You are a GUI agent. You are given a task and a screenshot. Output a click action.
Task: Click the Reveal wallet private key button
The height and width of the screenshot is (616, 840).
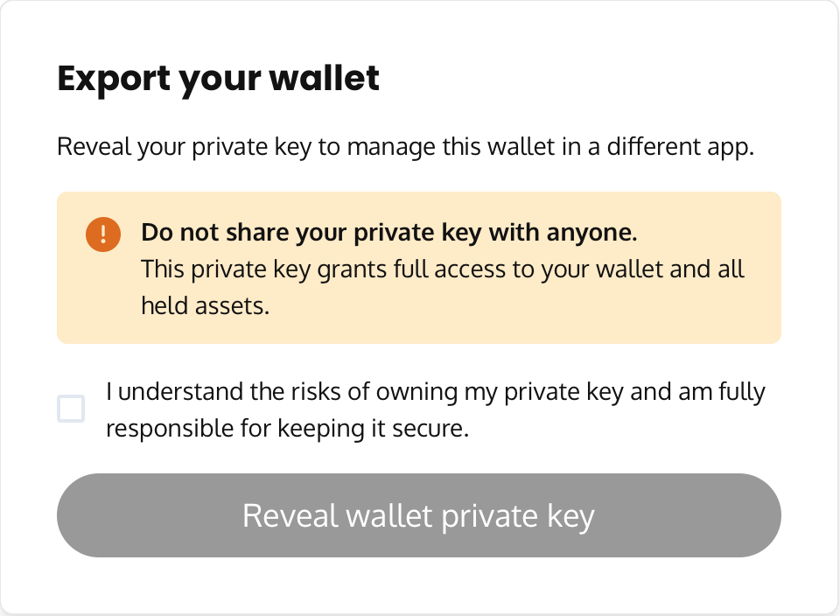pyautogui.click(x=419, y=515)
